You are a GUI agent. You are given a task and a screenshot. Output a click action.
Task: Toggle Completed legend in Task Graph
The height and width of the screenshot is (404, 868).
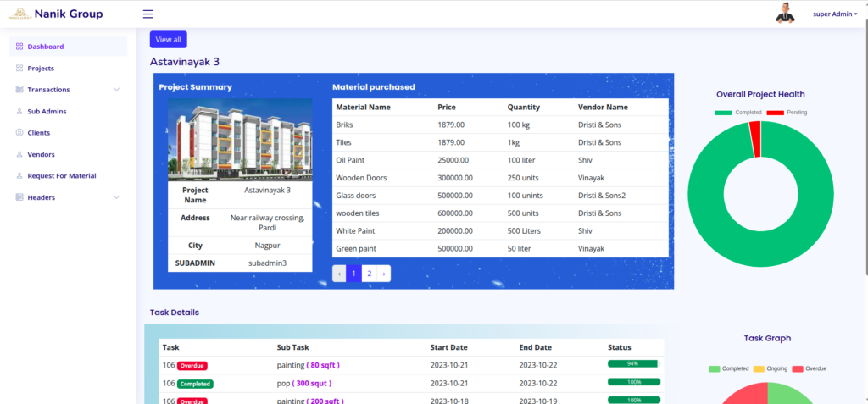click(x=728, y=368)
